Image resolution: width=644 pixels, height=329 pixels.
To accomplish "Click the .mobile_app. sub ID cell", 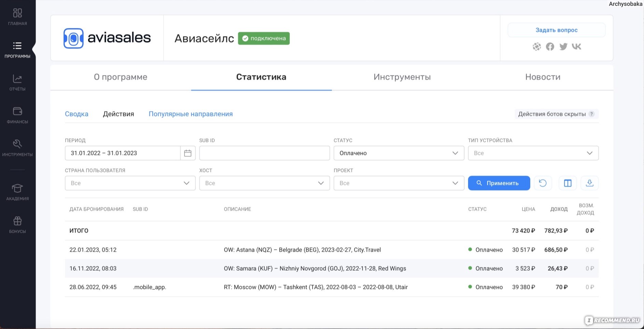I will 149,287.
